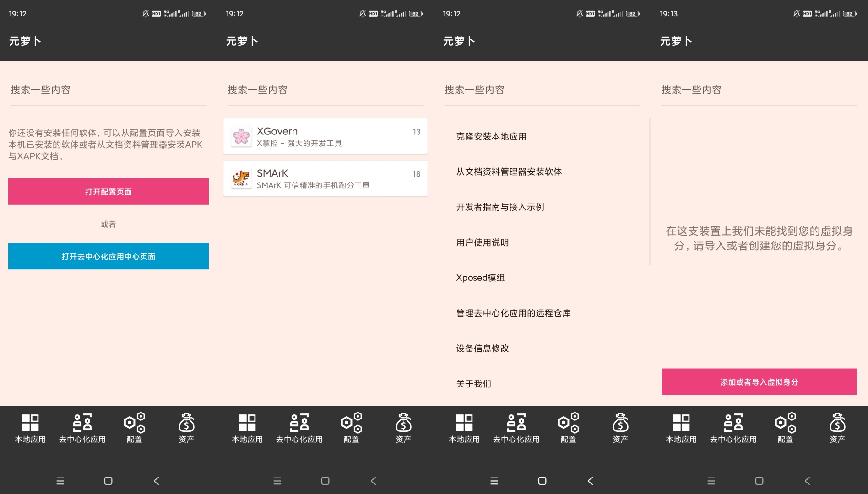Click the blue 打开去中心化应用中心页面 button
The height and width of the screenshot is (494, 868).
[108, 256]
